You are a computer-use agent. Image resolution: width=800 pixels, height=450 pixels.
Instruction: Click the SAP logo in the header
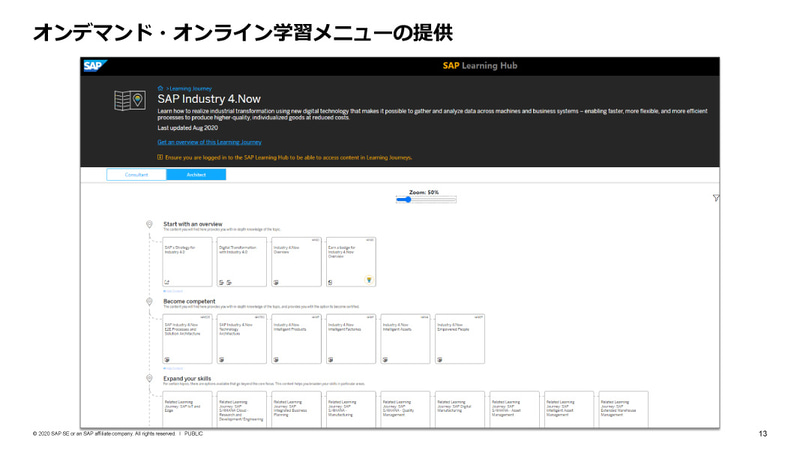tap(95, 66)
